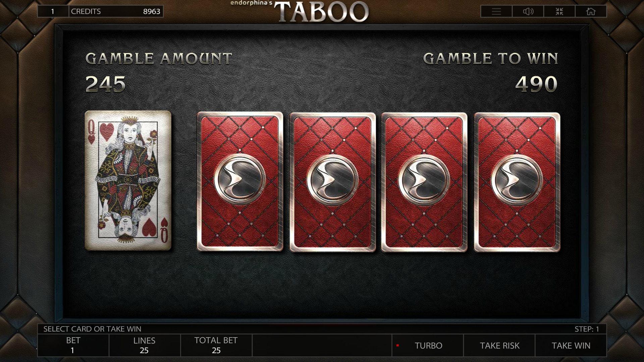644x362 pixels.
Task: Click the Gamble Amount value 245
Action: (106, 84)
